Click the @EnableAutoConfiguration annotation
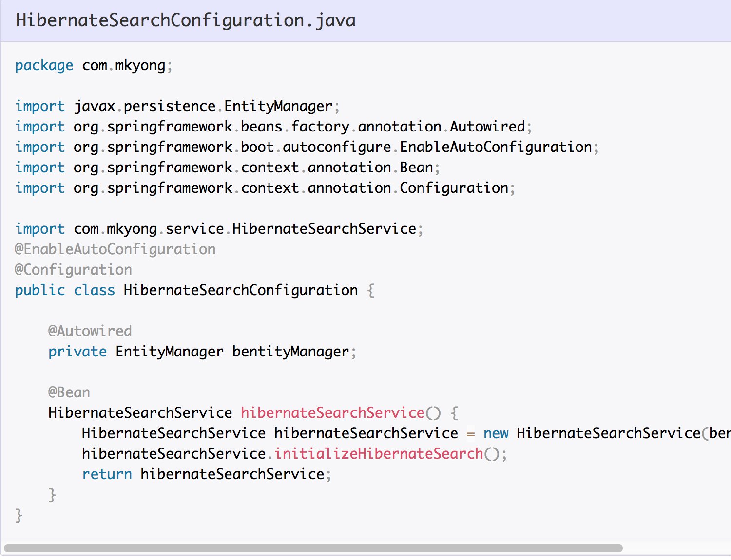Viewport: 731px width, 560px height. (115, 249)
